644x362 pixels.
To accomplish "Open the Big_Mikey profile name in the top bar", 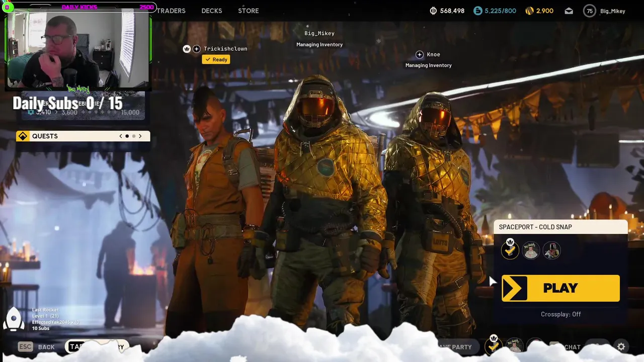I will (x=613, y=11).
